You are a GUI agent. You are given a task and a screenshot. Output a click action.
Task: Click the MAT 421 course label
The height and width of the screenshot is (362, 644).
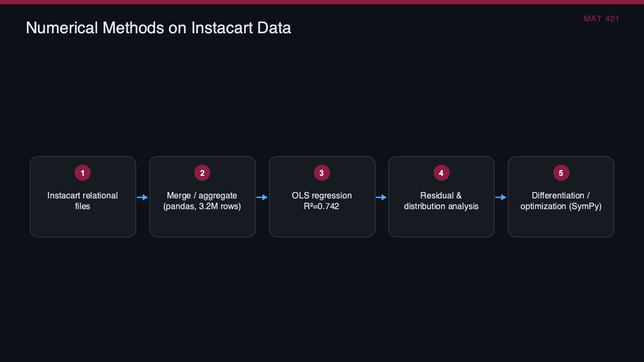click(x=602, y=19)
